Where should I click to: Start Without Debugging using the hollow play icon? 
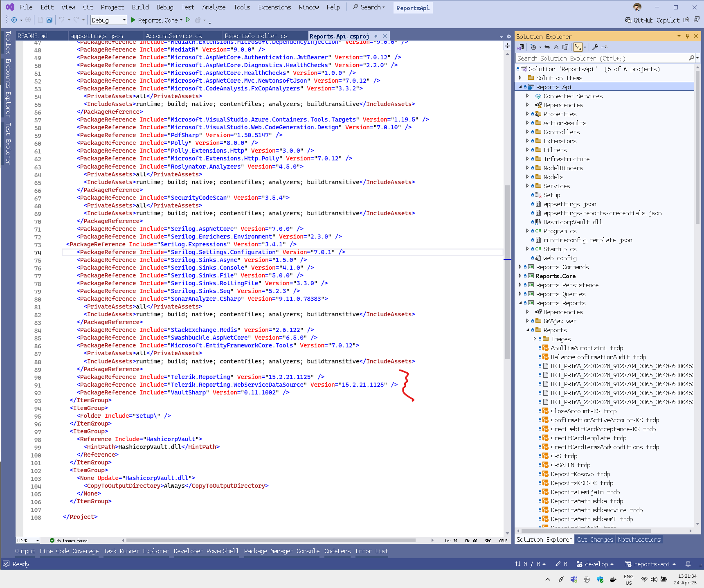tap(188, 20)
